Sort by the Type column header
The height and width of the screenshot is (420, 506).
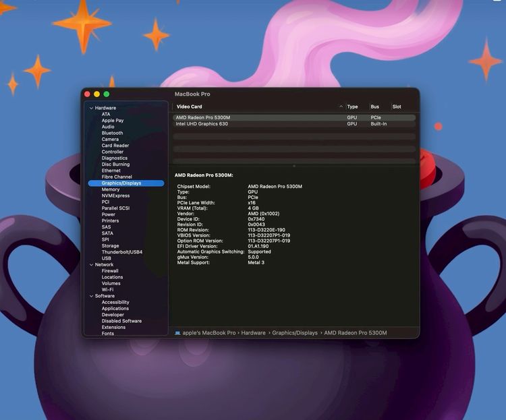pos(352,107)
